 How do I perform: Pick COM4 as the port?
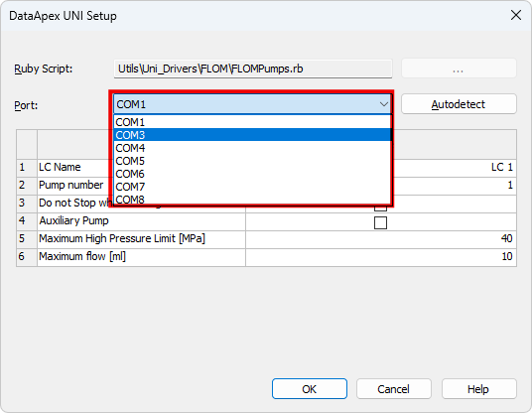(252, 148)
